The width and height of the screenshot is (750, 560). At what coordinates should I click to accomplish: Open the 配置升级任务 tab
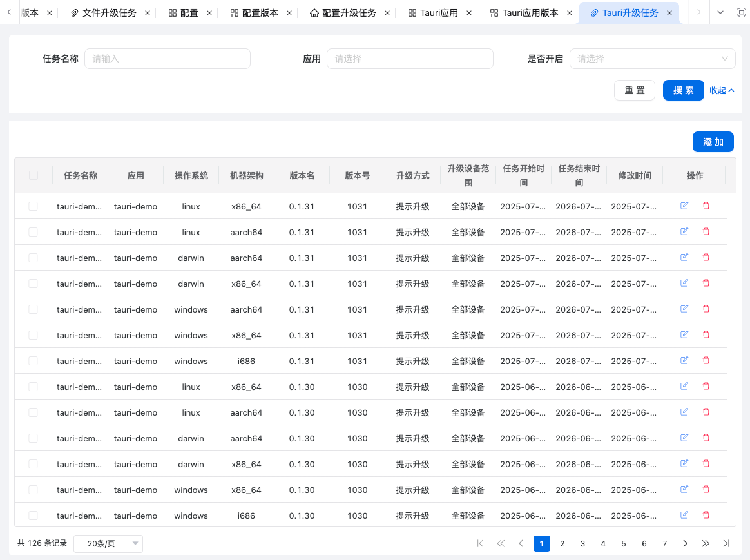[348, 13]
